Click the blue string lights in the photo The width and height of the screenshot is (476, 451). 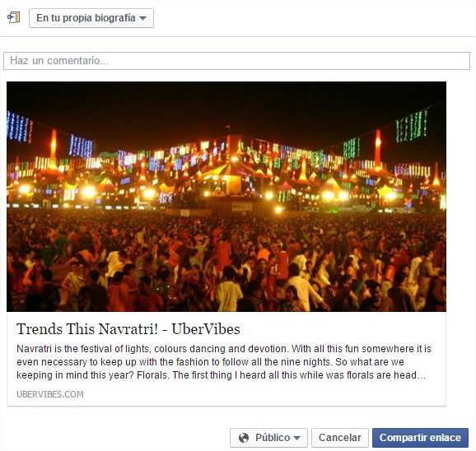[x=19, y=127]
